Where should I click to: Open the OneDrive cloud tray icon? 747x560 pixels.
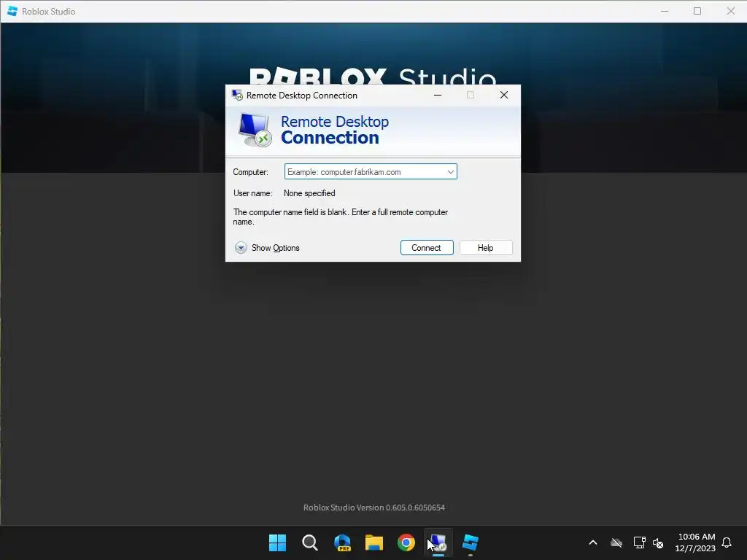(x=616, y=542)
